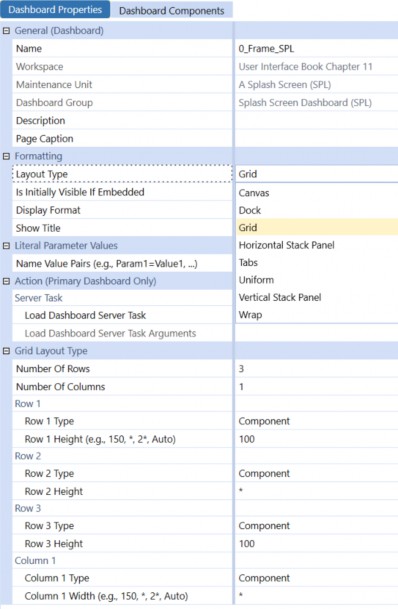The width and height of the screenshot is (398, 609).
Task: Open the Layout Type value dropdown
Action: [x=316, y=174]
